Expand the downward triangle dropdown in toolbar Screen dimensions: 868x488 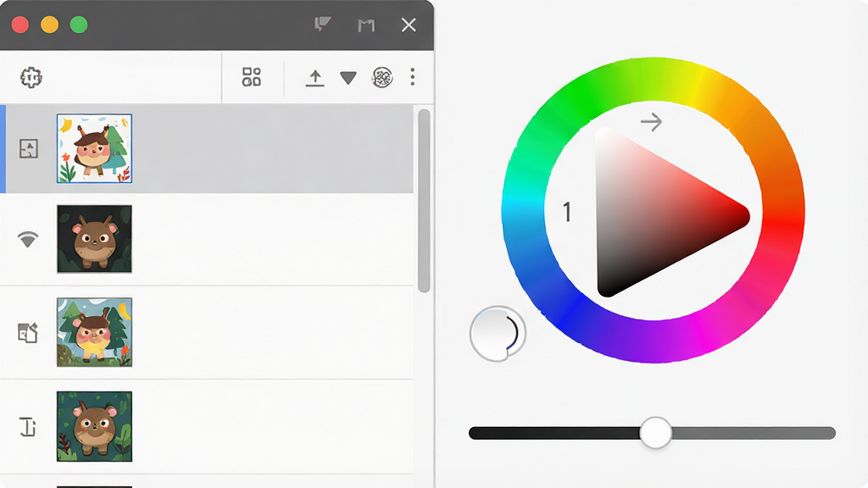point(348,78)
